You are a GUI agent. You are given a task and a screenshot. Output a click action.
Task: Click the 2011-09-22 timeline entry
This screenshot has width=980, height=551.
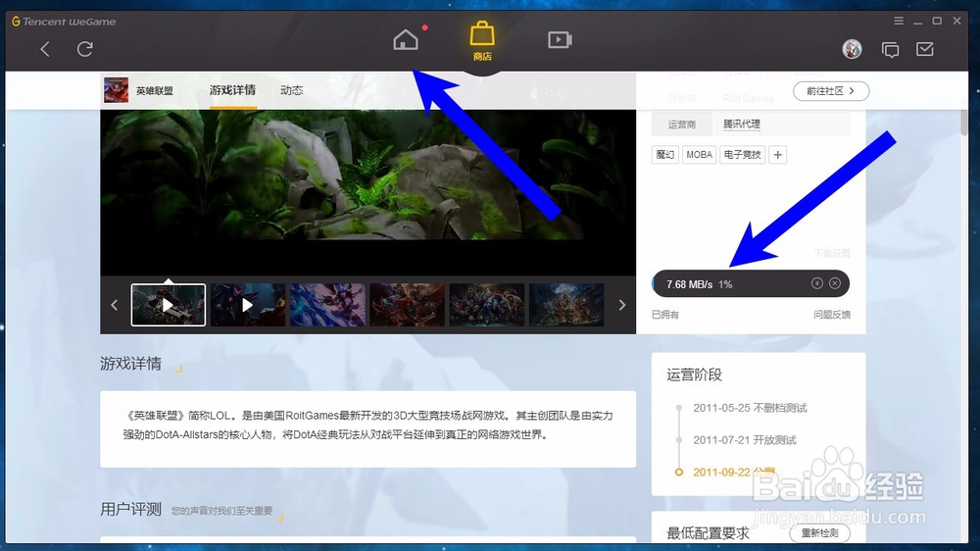click(734, 472)
